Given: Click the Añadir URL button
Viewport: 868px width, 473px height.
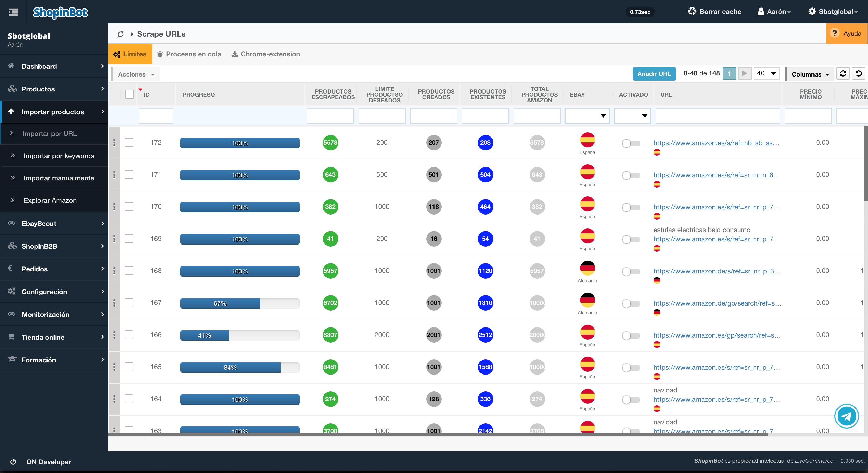Looking at the screenshot, I should (x=654, y=73).
